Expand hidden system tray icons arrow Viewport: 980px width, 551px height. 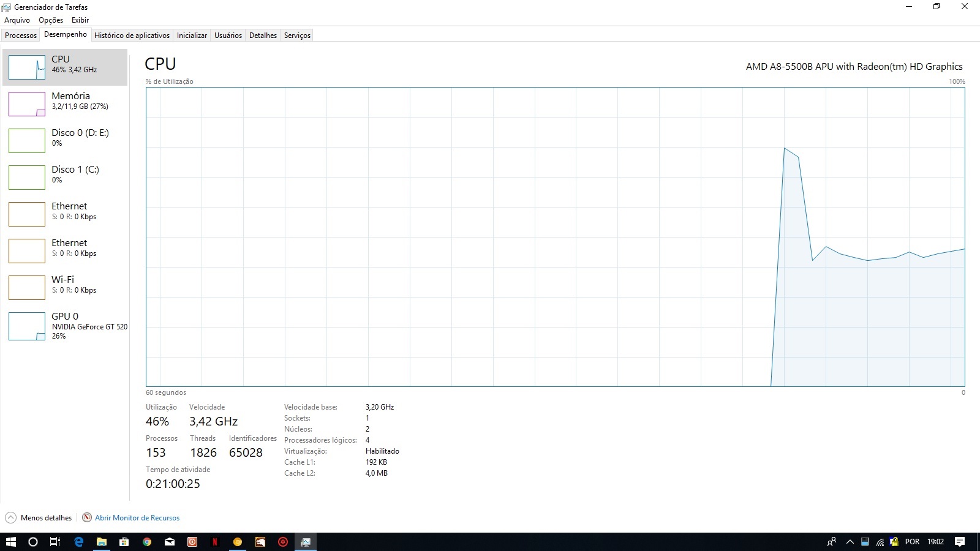point(850,542)
